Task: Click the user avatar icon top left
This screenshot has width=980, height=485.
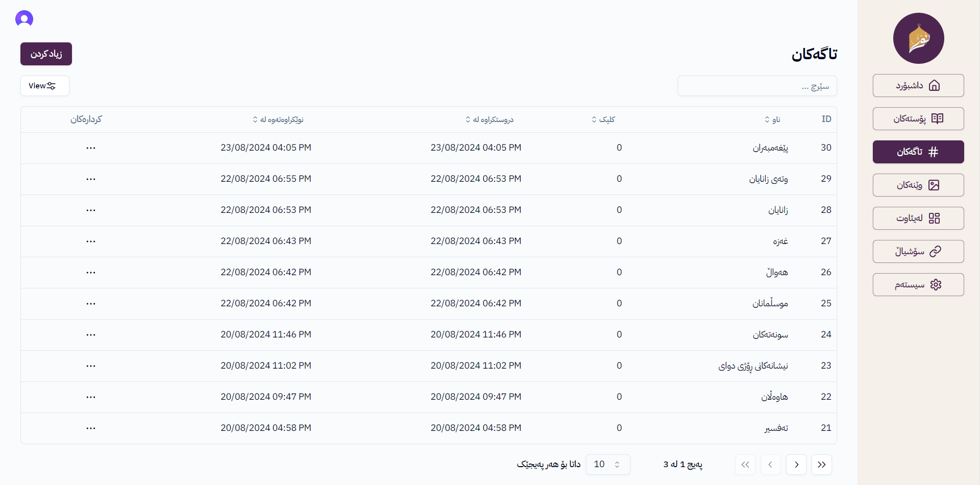Action: pyautogui.click(x=24, y=19)
